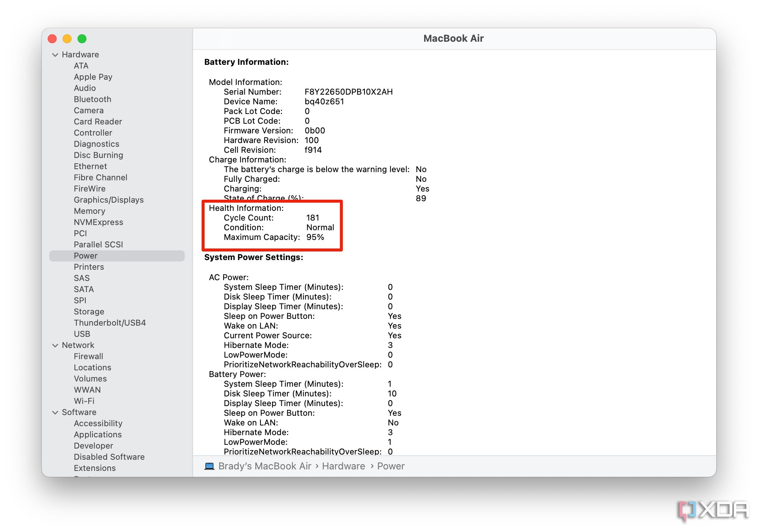Select Wi-Fi under Network
The image size is (758, 532).
click(84, 401)
